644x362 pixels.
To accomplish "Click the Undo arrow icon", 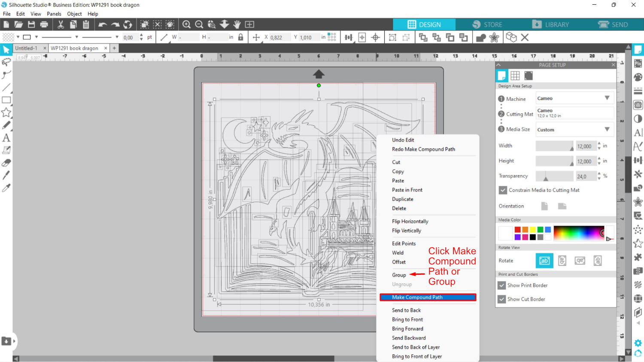I will [x=103, y=24].
